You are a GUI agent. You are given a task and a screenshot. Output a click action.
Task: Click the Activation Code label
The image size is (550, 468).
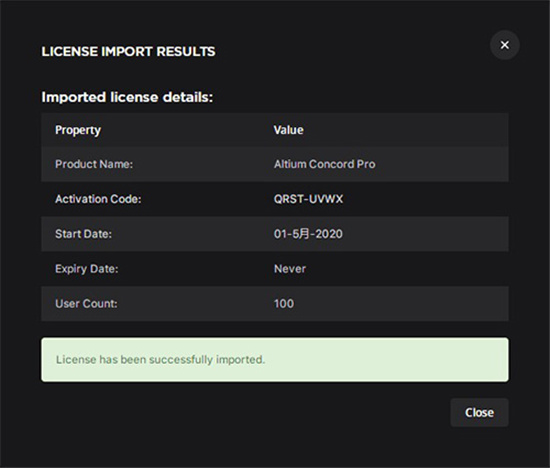coord(98,199)
